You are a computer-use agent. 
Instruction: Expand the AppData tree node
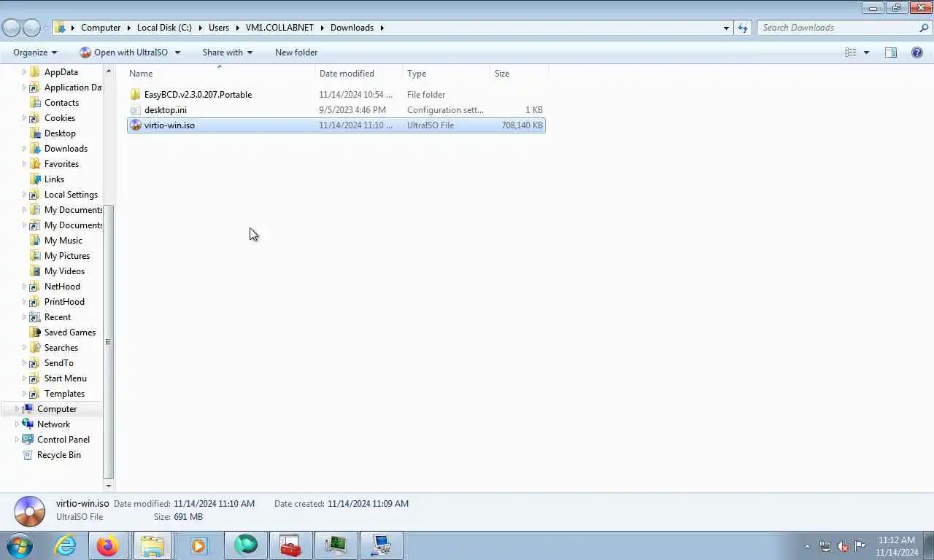coord(24,72)
